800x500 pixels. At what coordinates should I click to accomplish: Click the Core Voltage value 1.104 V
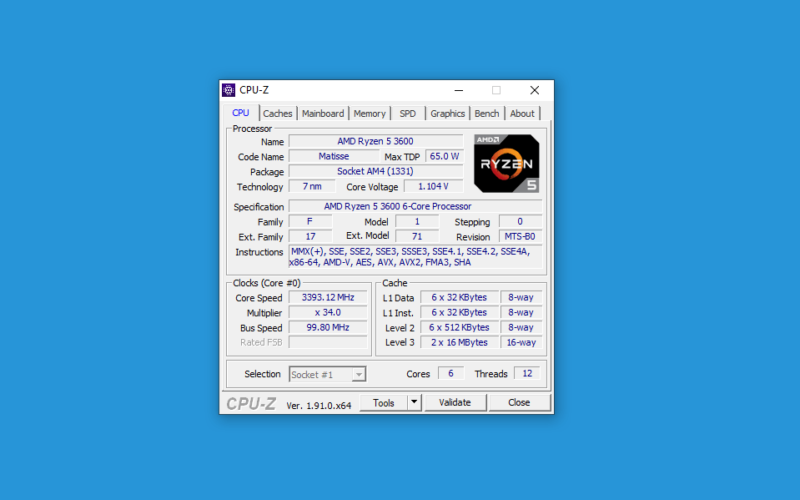(434, 186)
